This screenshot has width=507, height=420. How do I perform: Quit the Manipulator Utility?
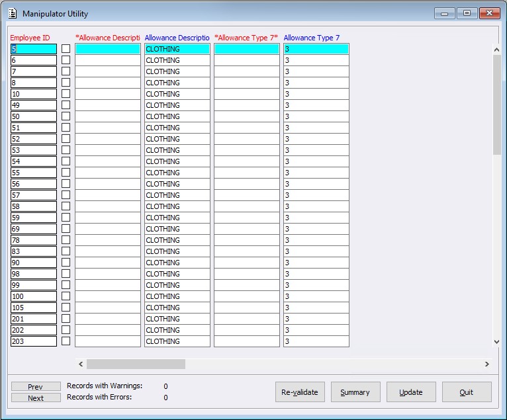coord(467,392)
